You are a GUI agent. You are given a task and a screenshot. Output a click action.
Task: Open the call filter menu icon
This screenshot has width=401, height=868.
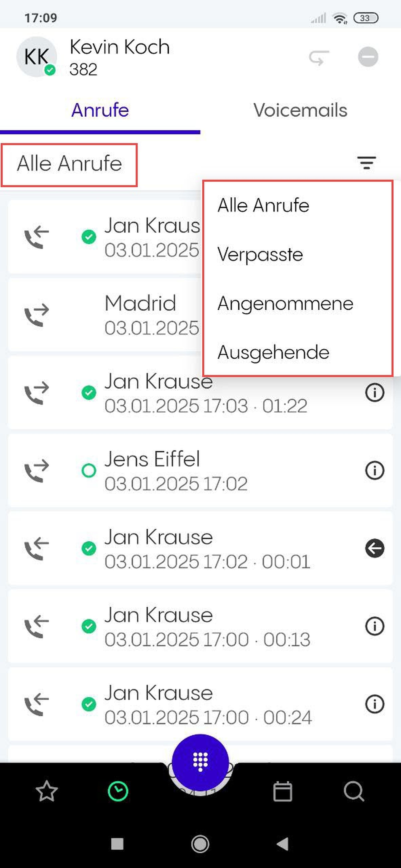coord(366,163)
